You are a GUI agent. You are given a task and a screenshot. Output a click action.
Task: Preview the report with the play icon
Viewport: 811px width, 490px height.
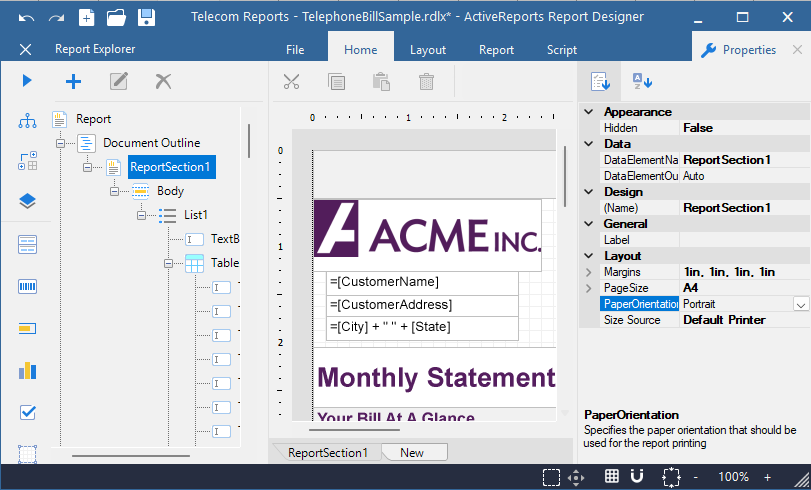[x=27, y=81]
